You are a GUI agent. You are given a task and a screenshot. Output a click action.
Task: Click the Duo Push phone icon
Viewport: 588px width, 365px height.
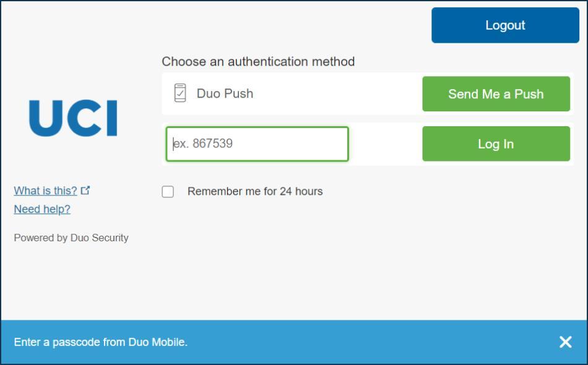(x=180, y=93)
